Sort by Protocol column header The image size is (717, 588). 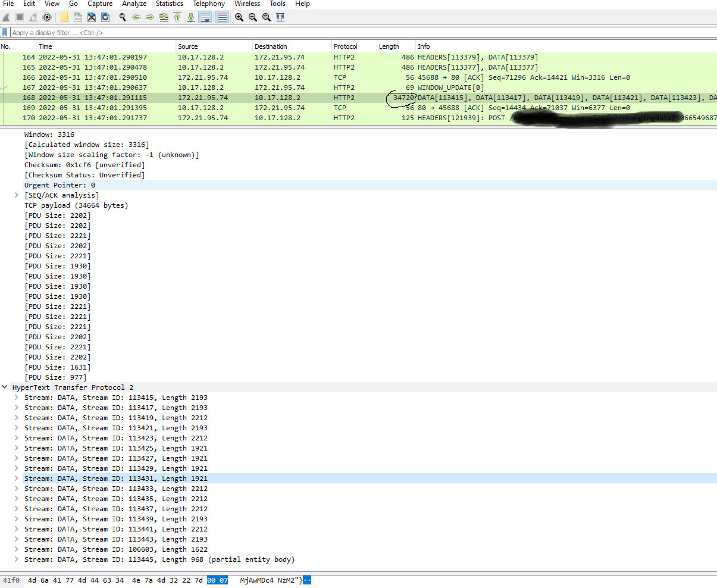coord(354,46)
